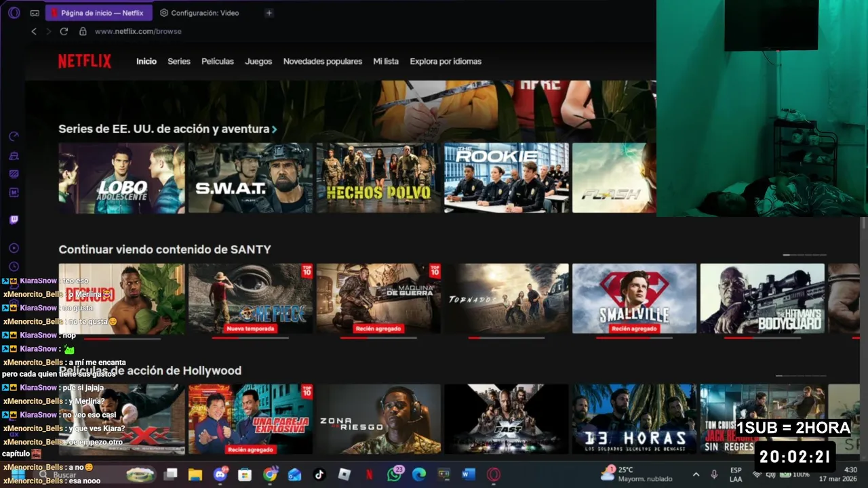This screenshot has width=868, height=488.
Task: Open the Opera GX main menu icon
Action: [14, 12]
